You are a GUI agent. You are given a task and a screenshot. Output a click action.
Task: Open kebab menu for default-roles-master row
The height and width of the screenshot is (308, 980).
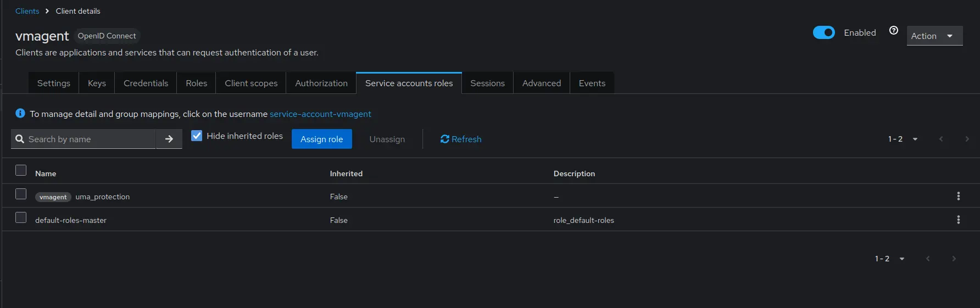958,220
